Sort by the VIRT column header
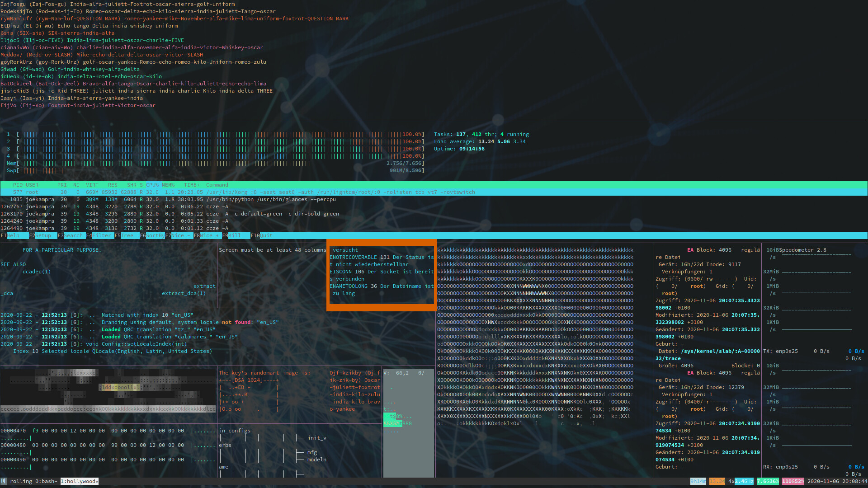 [x=92, y=185]
